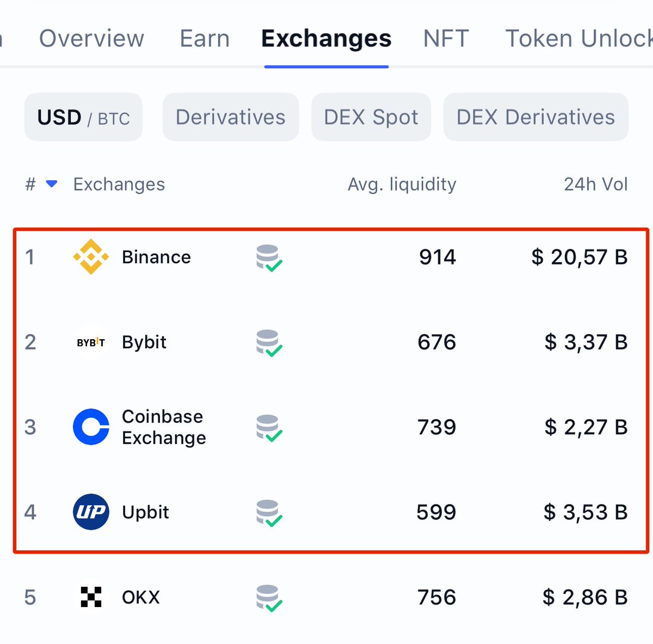
Task: Select the DEX Derivatives filter button
Action: point(536,117)
